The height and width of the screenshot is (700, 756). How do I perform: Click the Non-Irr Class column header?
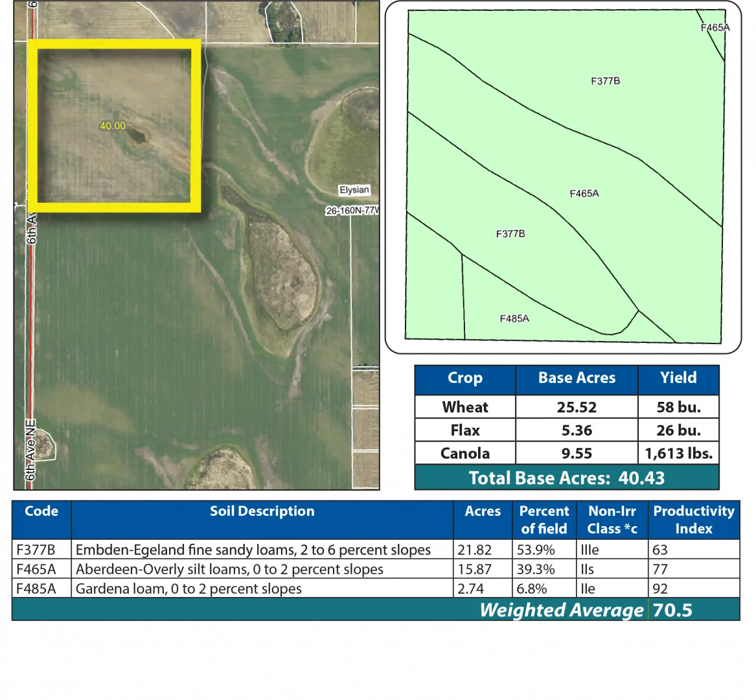click(612, 520)
